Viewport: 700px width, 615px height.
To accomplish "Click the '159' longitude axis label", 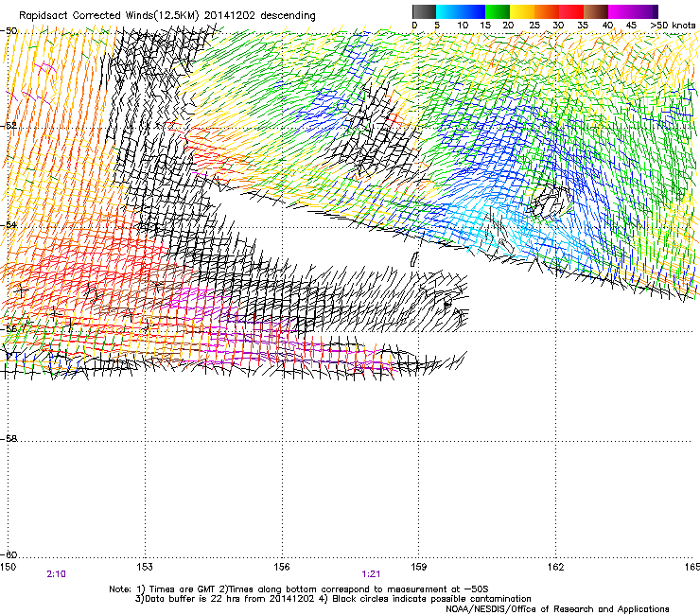I will (419, 567).
